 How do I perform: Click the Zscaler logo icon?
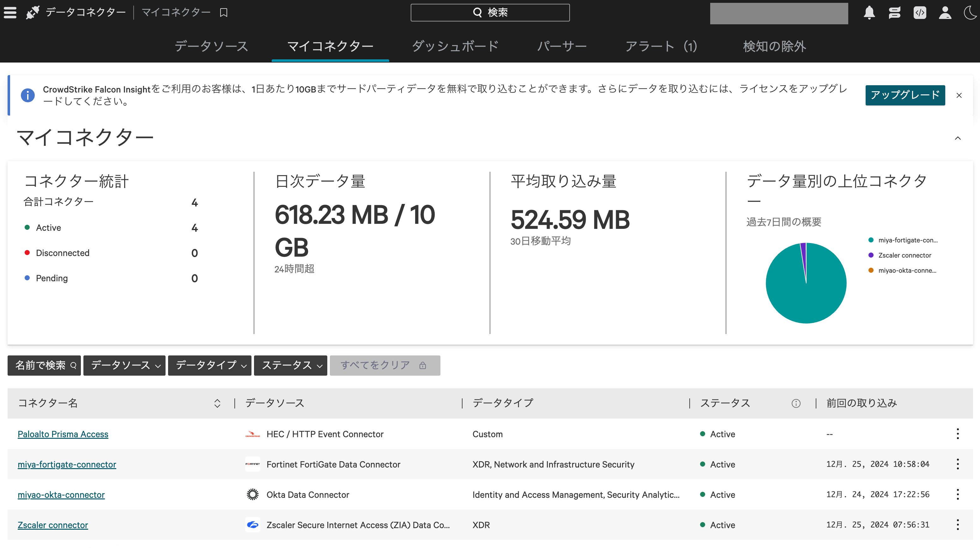click(253, 525)
